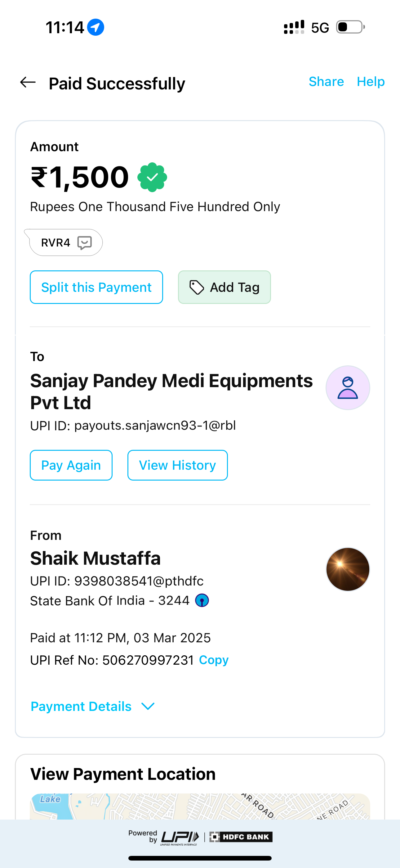The height and width of the screenshot is (868, 400).
Task: Open the Help option
Action: point(370,82)
